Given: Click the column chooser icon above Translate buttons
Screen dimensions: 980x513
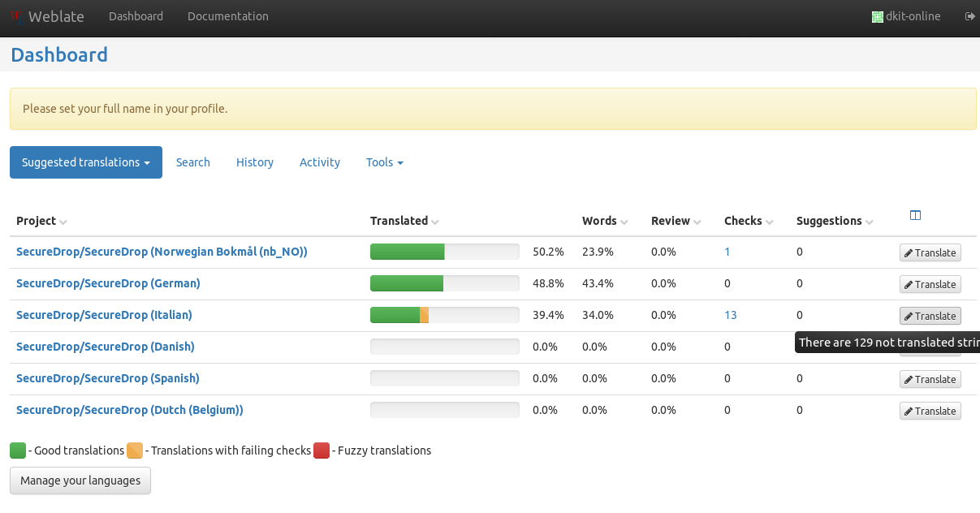Looking at the screenshot, I should click(x=915, y=216).
